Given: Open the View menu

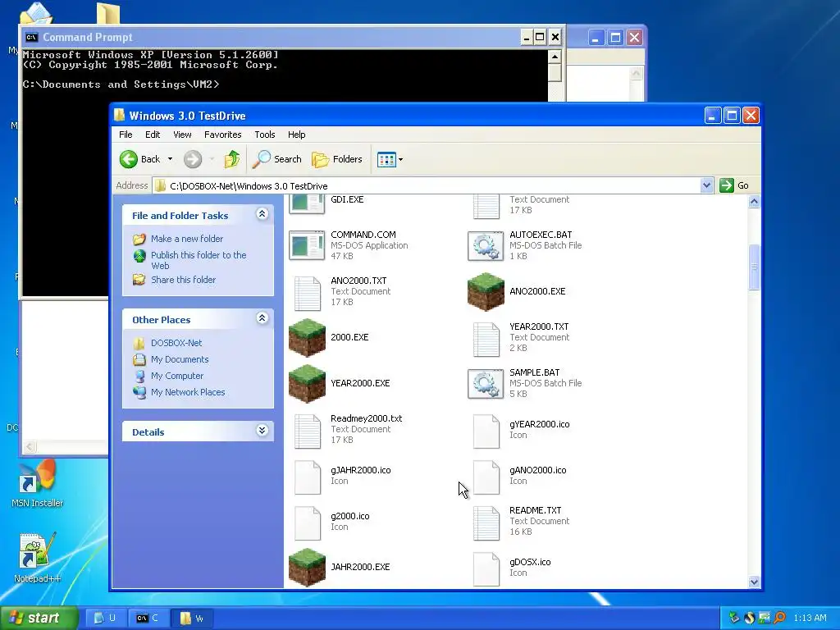Looking at the screenshot, I should (182, 135).
